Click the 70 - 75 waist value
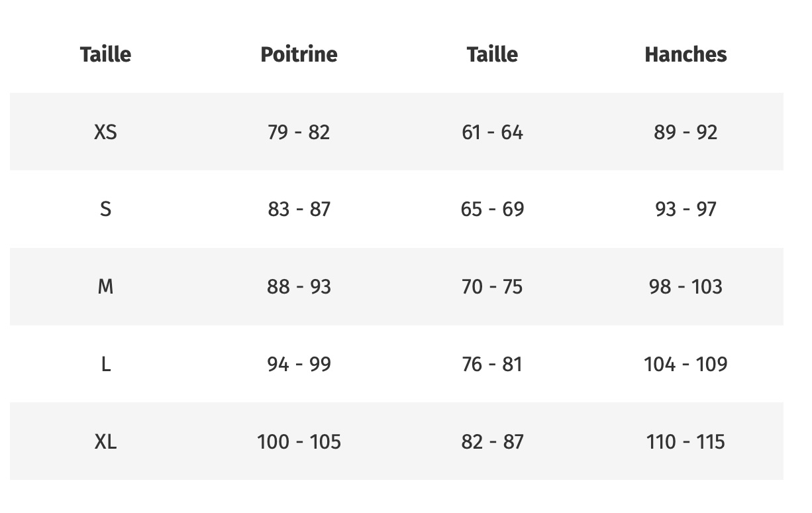 [x=492, y=287]
